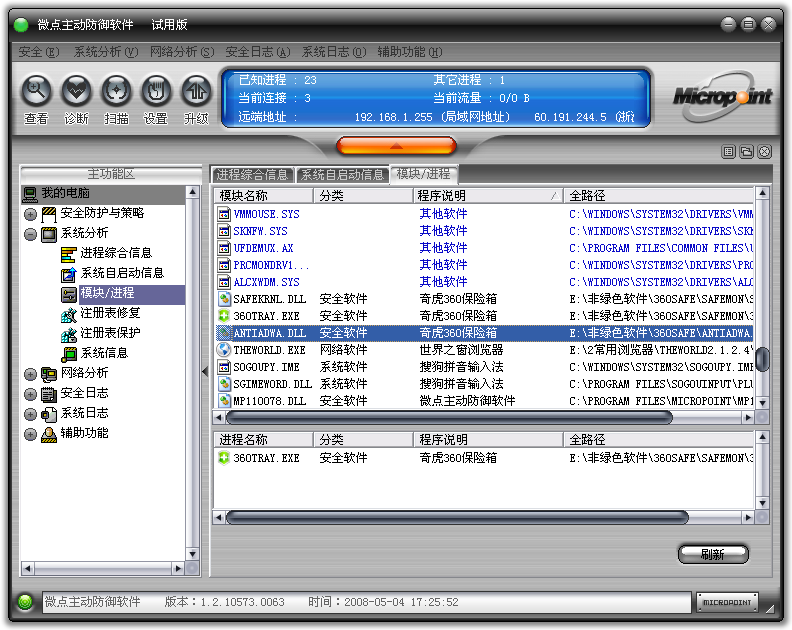Click the module list vertical scrollbar thumb
This screenshot has width=792, height=630.
pyautogui.click(x=762, y=359)
